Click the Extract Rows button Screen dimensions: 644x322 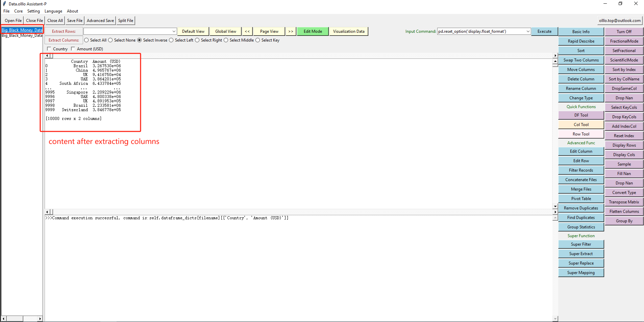(64, 31)
